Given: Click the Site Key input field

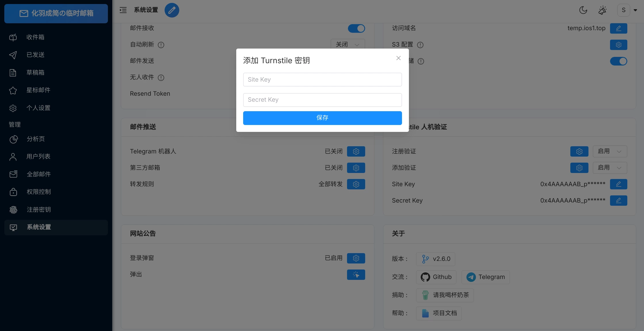Looking at the screenshot, I should [322, 80].
